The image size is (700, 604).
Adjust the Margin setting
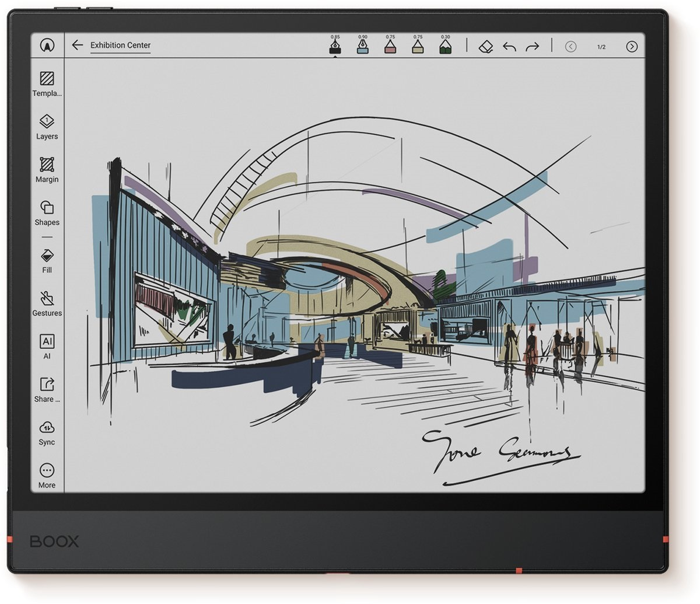point(47,170)
